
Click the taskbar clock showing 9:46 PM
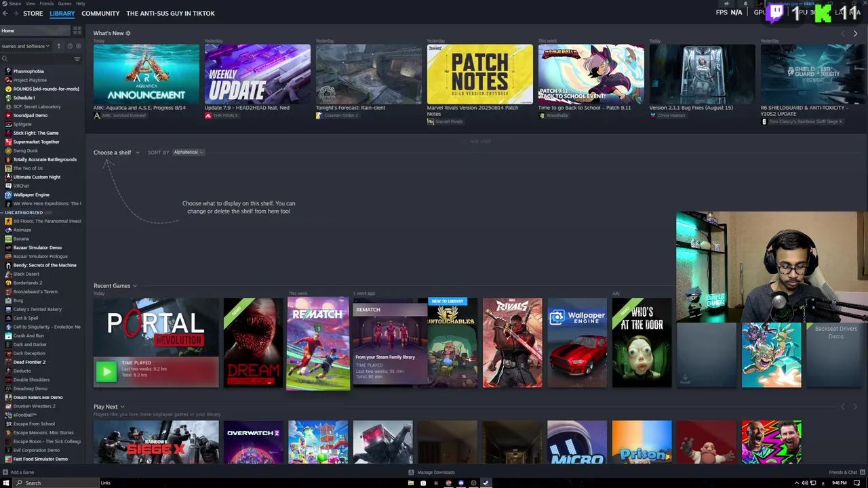point(840,483)
